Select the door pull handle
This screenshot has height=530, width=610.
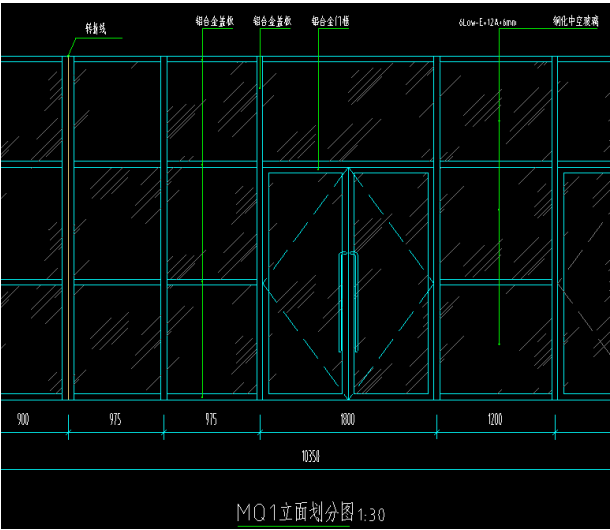click(347, 302)
